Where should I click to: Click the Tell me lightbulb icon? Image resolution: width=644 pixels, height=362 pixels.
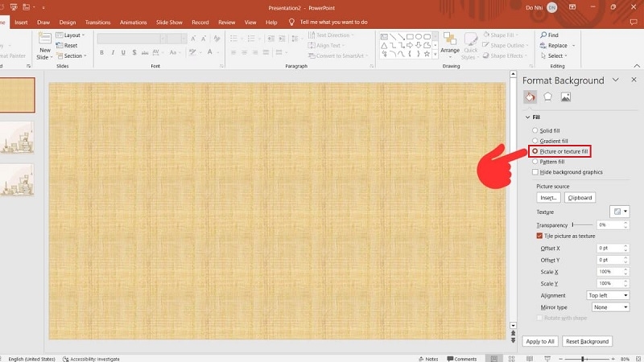tap(291, 23)
